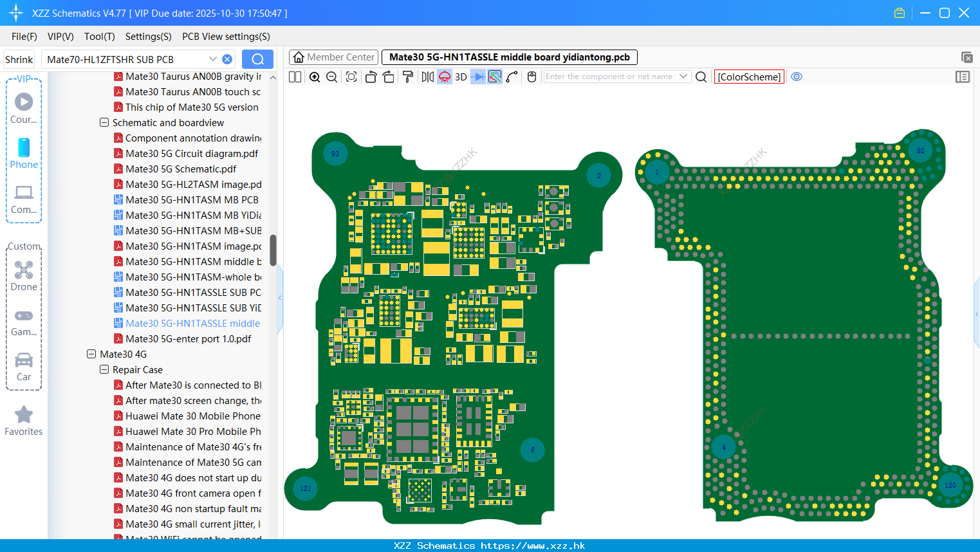Image resolution: width=980 pixels, height=552 pixels.
Task: Select the Mate30 5G-HN1TASSLE middle board tab
Action: 510,57
